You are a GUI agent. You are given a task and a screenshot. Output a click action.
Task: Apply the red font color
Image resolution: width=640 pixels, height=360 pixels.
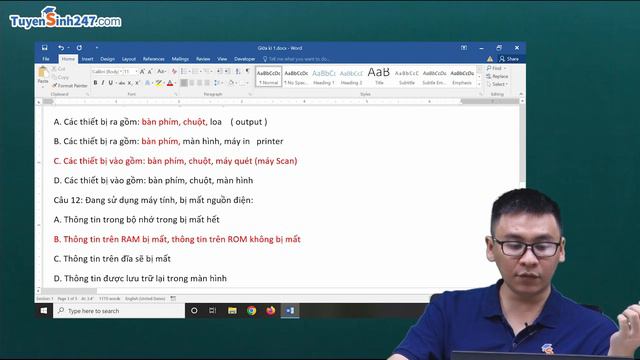(x=170, y=83)
